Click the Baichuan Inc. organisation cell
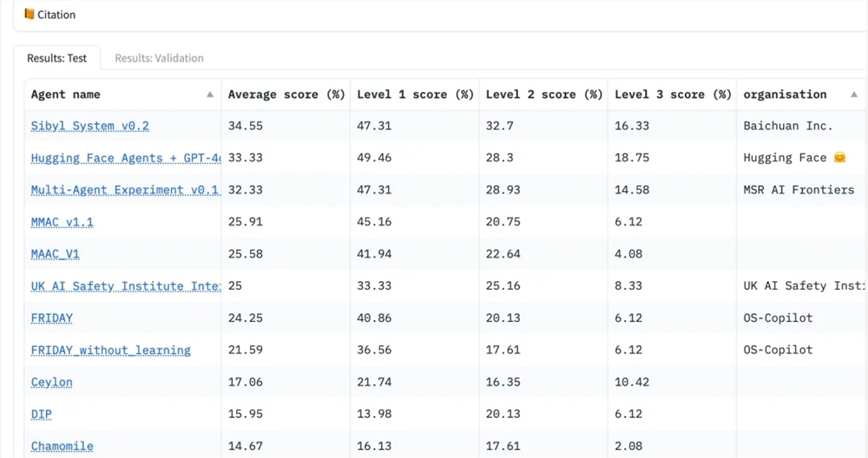This screenshot has width=868, height=458. coord(787,126)
